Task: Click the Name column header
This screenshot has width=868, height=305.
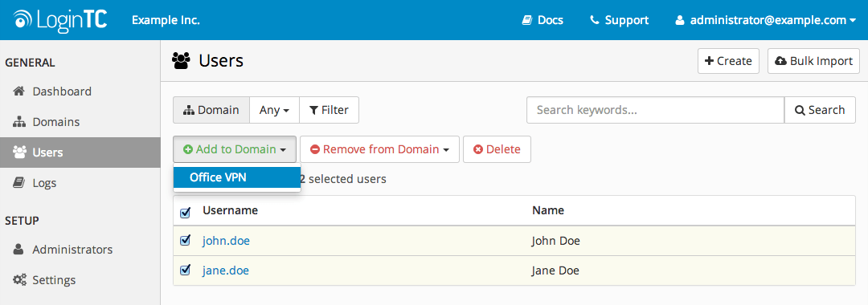Action: pyautogui.click(x=548, y=210)
